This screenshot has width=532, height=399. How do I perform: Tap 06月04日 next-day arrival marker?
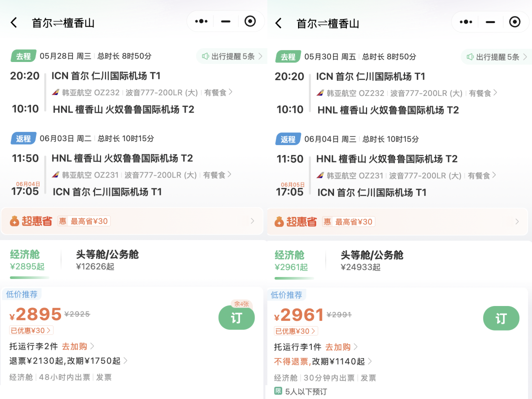[x=28, y=184]
